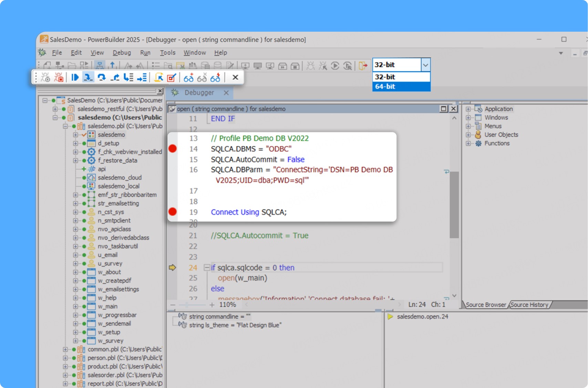The width and height of the screenshot is (588, 388).
Task: Select the salesdemo.open.24 call stack entry
Action: click(x=422, y=317)
